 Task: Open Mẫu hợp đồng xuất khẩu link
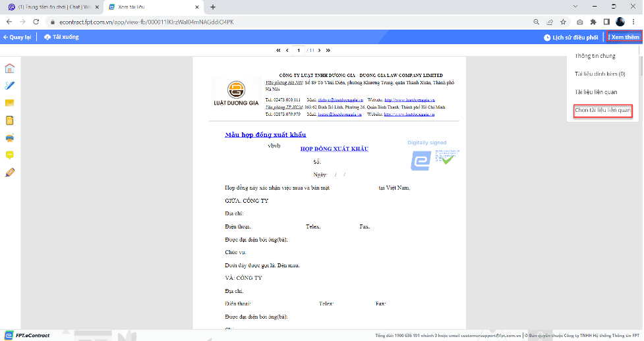266,134
